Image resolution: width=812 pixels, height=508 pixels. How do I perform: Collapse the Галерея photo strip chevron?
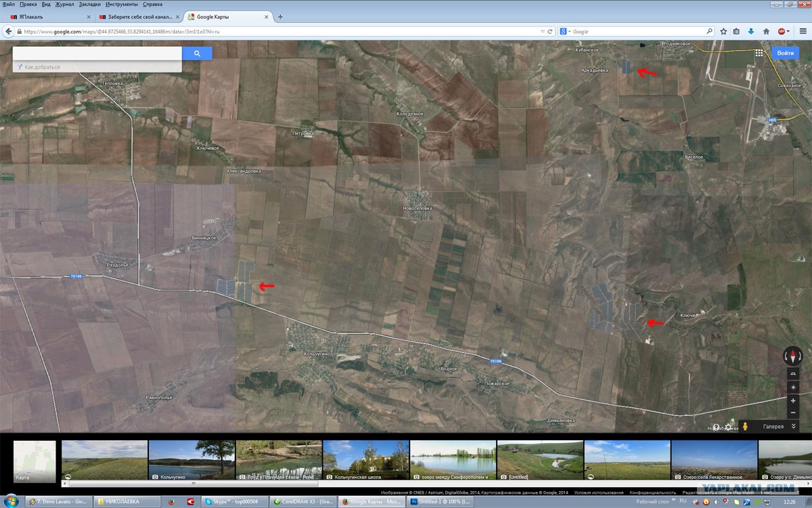pyautogui.click(x=794, y=427)
